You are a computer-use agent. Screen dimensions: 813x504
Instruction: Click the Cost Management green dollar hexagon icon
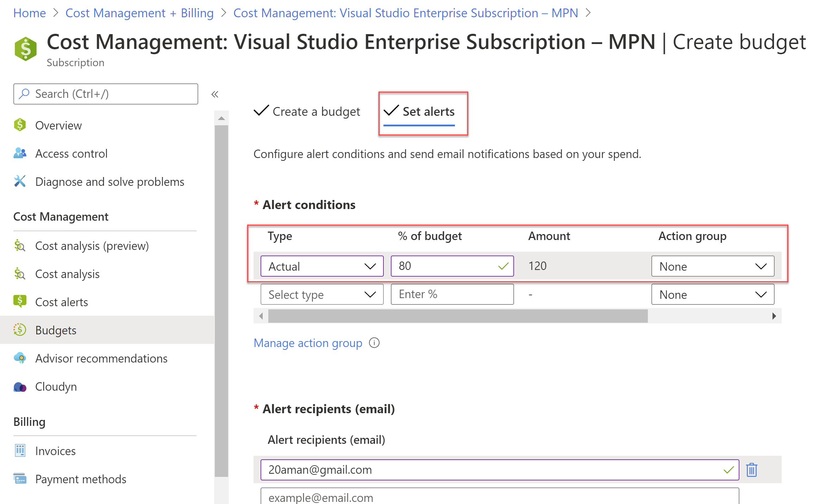25,49
